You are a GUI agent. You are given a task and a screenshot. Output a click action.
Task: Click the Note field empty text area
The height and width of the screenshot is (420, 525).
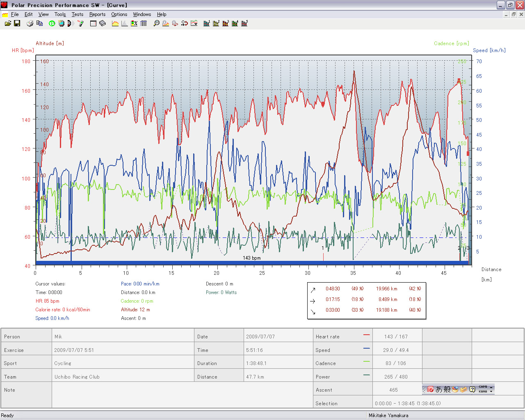pos(182,395)
